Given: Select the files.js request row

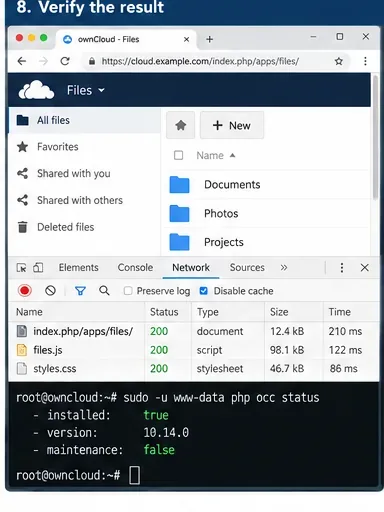Looking at the screenshot, I should [194, 350].
